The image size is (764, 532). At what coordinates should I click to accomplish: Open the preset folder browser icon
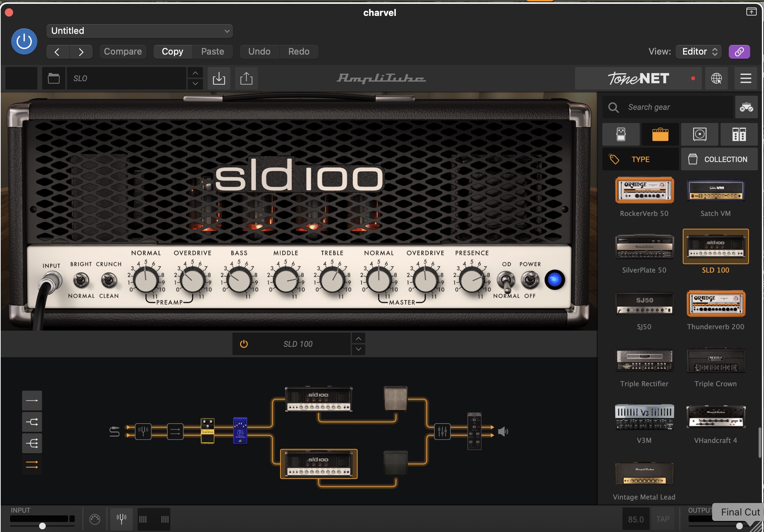point(54,78)
